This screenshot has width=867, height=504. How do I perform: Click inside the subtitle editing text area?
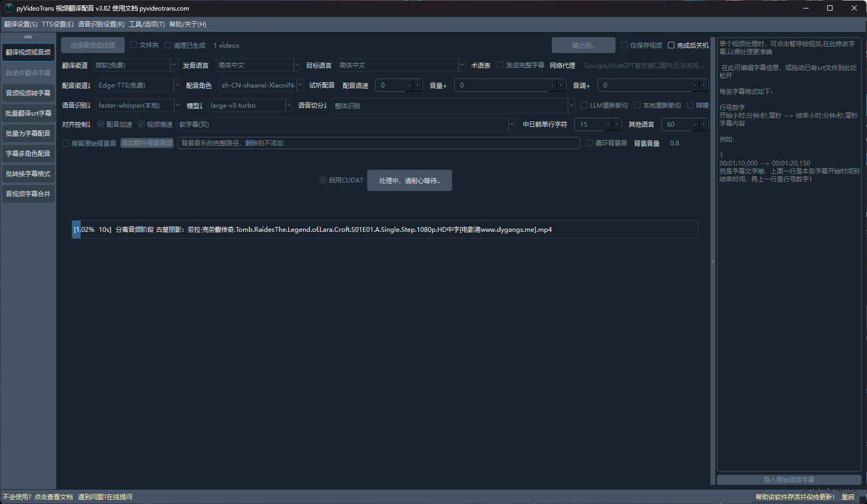tap(789, 255)
